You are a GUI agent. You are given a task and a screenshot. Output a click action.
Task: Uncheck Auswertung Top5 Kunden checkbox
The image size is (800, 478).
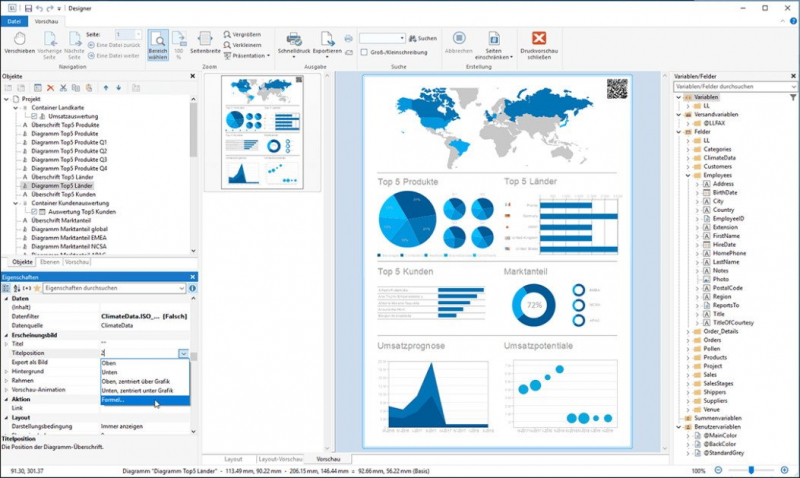click(x=34, y=211)
